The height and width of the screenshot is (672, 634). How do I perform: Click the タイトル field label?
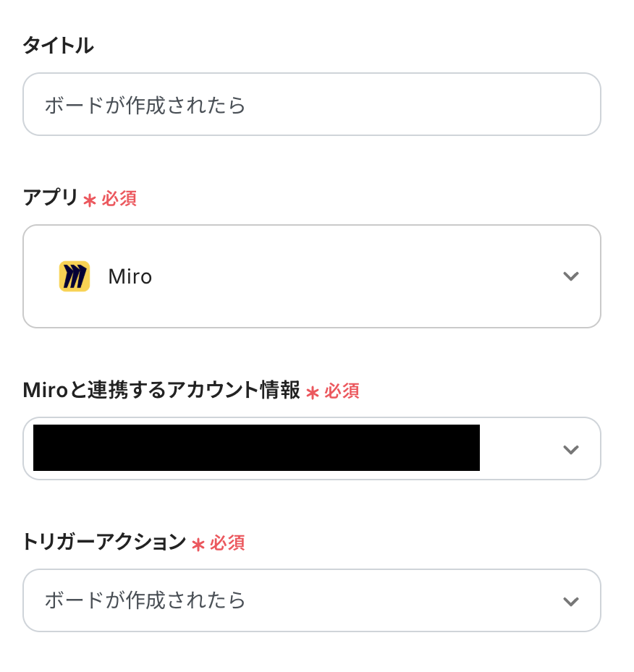(x=58, y=46)
